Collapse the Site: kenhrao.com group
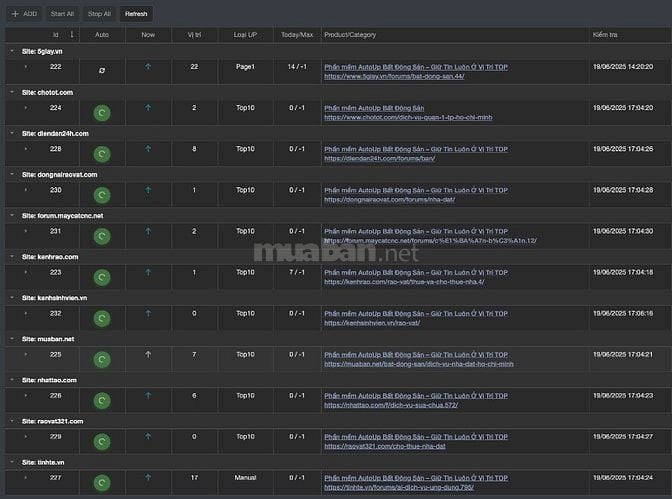The height and width of the screenshot is (499, 672). (11, 256)
